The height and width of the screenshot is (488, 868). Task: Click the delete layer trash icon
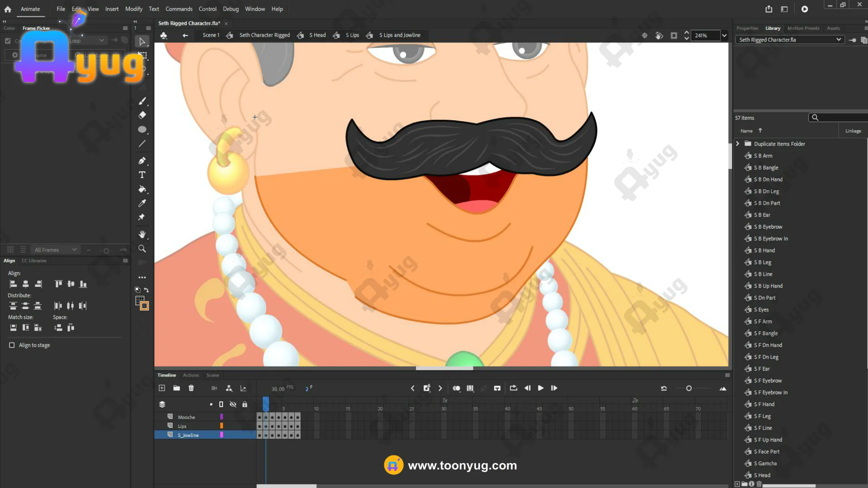(191, 388)
